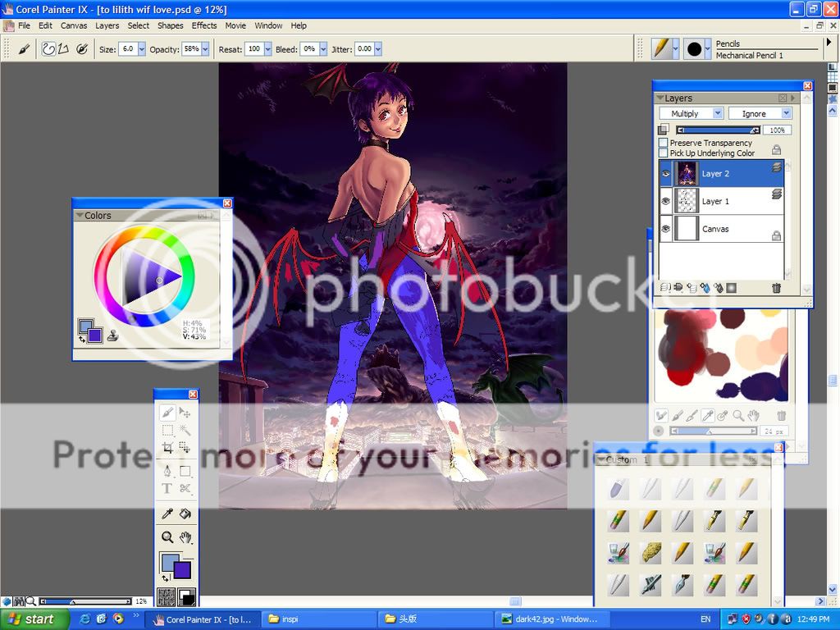Open layer commands button in Layers palette
Image resolution: width=840 pixels, height=630 pixels.
[665, 288]
